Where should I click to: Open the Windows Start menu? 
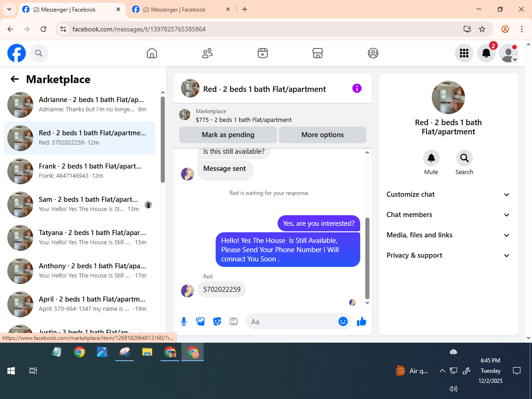click(11, 371)
